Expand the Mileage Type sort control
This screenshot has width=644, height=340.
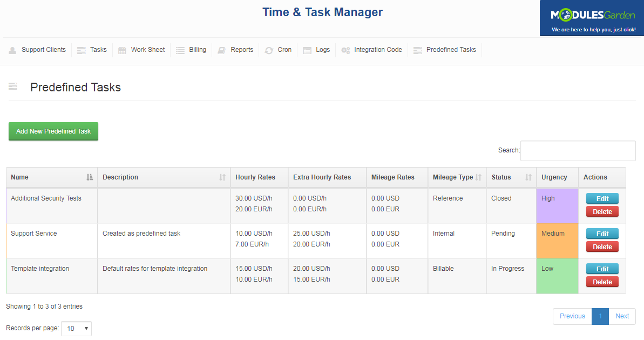tap(478, 177)
